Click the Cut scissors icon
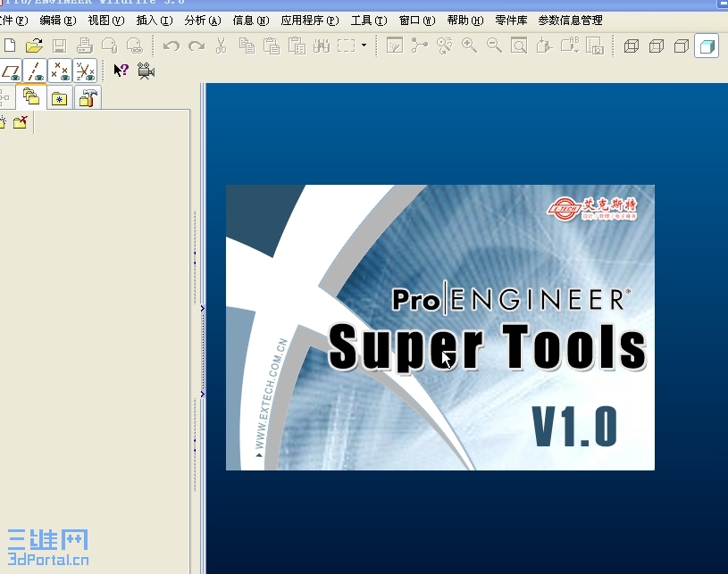 coord(222,46)
